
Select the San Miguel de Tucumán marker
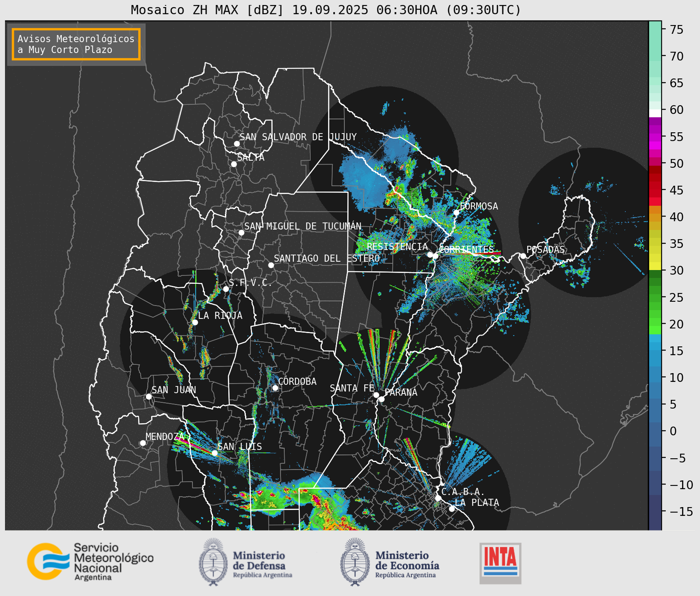pos(241,232)
